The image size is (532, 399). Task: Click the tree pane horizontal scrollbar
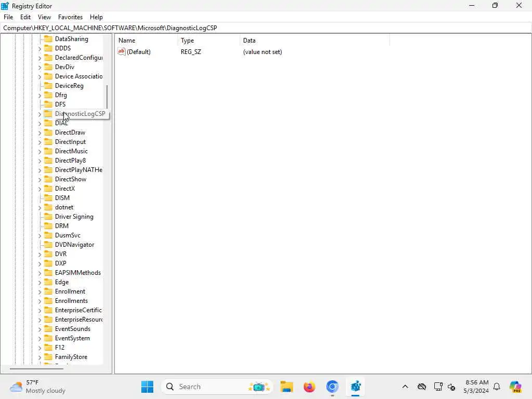[x=36, y=368]
